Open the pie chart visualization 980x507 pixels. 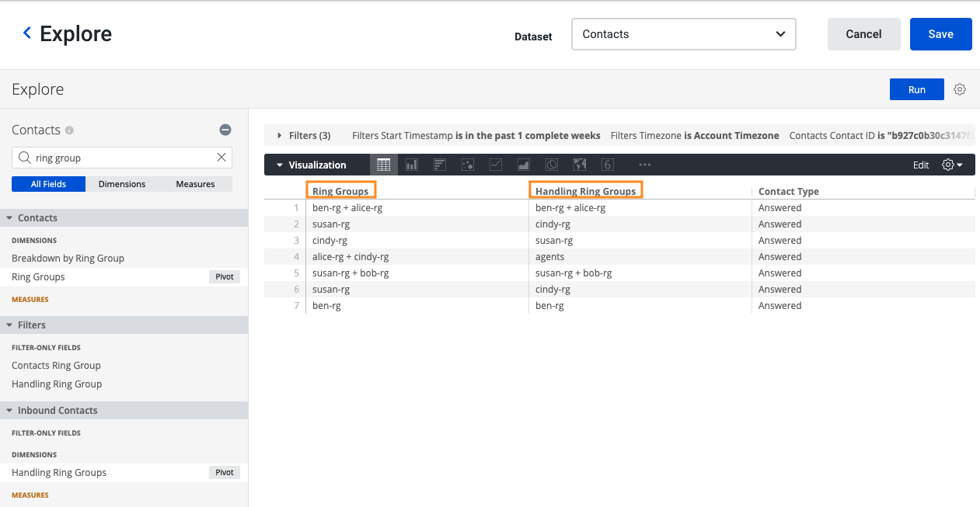551,164
